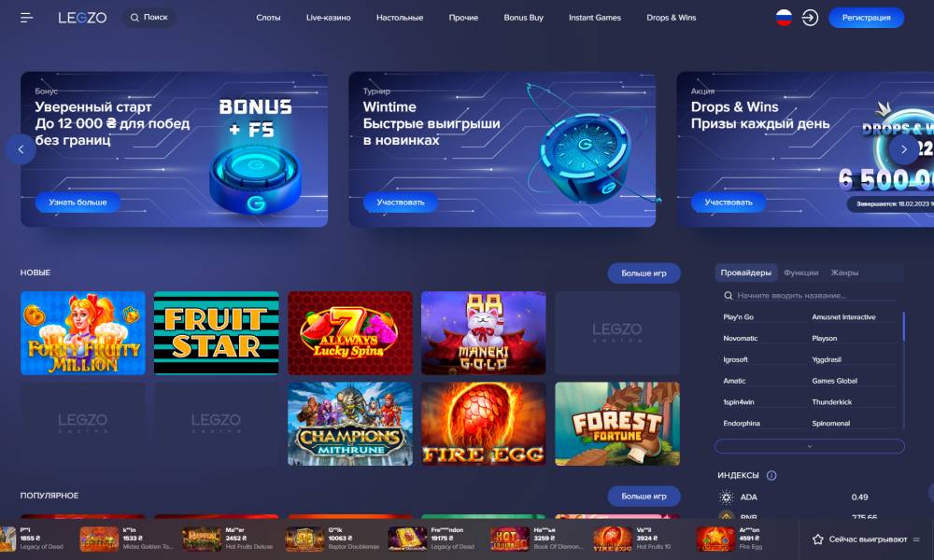Select the Russian flag language icon

[784, 17]
